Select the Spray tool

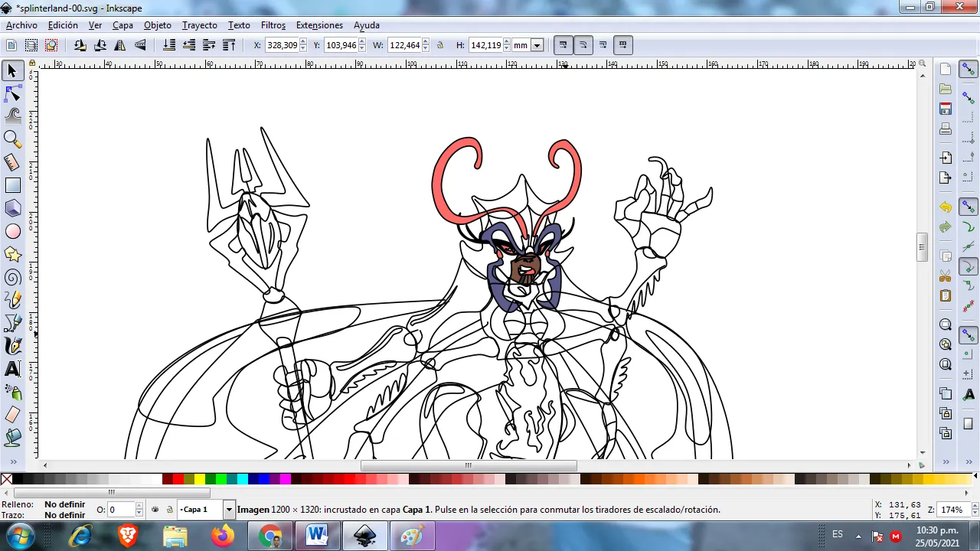[13, 392]
